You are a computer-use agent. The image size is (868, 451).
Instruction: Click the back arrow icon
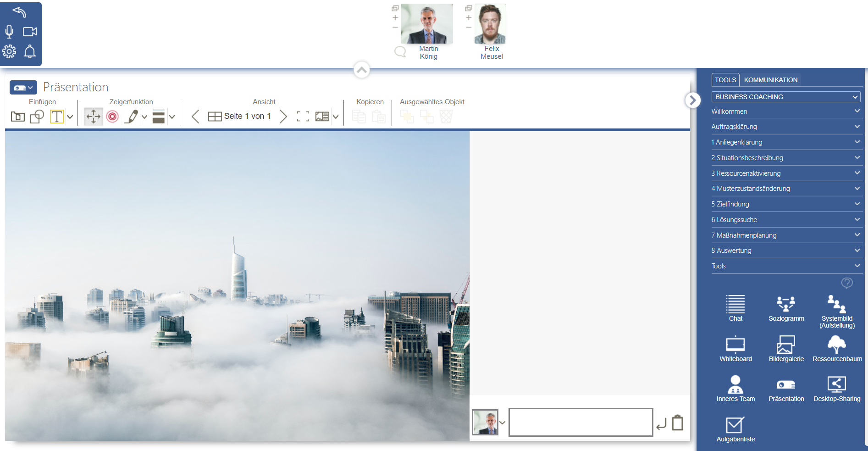pyautogui.click(x=19, y=11)
